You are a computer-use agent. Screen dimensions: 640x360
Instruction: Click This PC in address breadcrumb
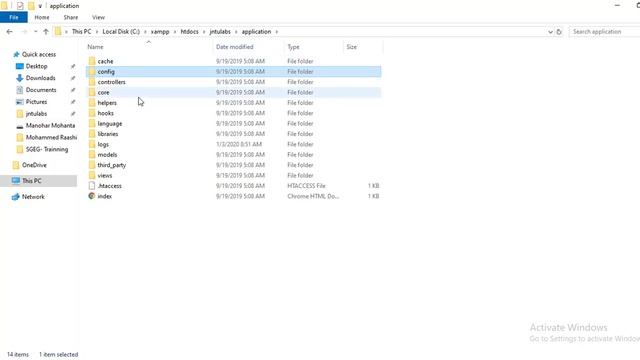(x=82, y=31)
